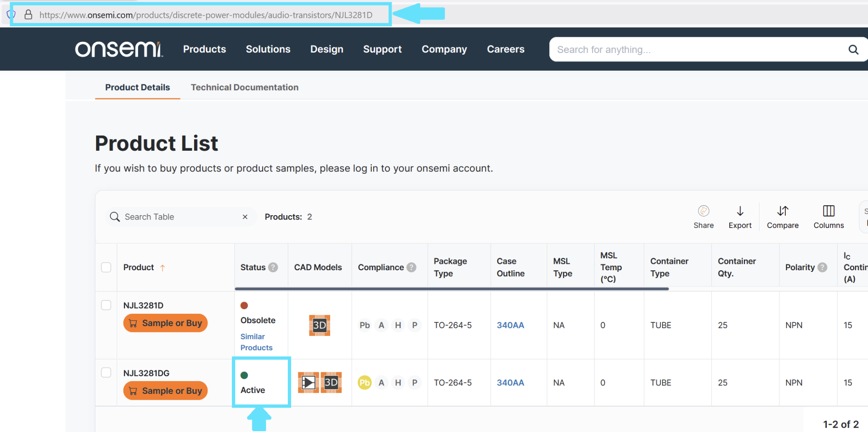The height and width of the screenshot is (432, 868).
Task: Click the table search magnifier icon
Action: coord(114,217)
